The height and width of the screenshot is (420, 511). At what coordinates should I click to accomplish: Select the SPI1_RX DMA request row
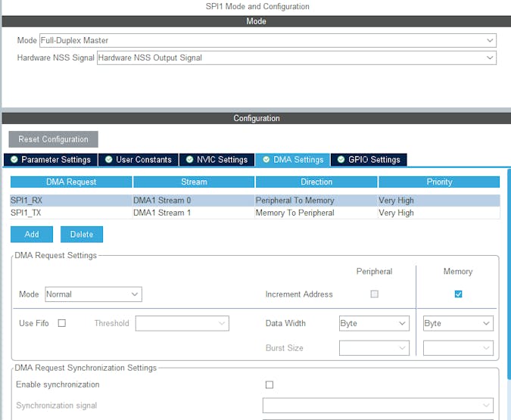[255, 201]
